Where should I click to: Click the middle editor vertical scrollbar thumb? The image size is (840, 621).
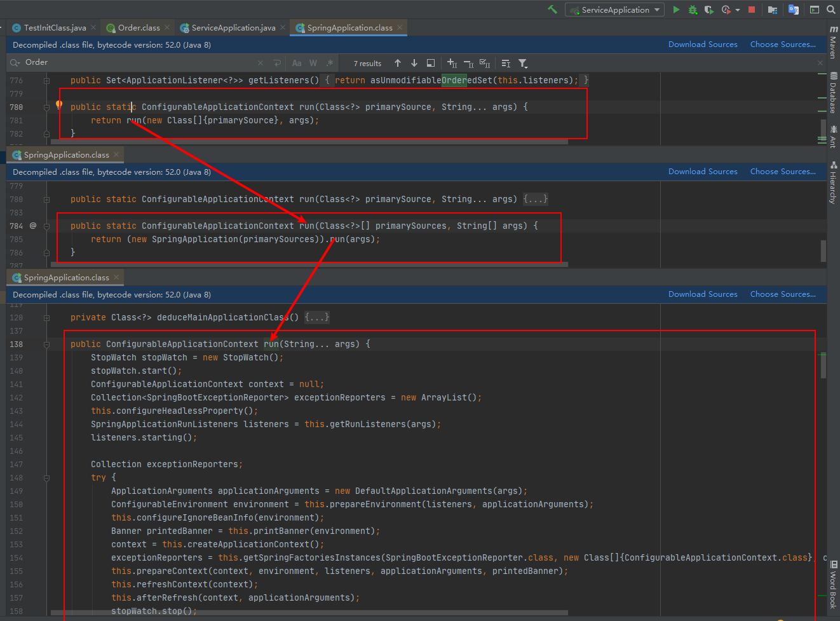coord(823,251)
